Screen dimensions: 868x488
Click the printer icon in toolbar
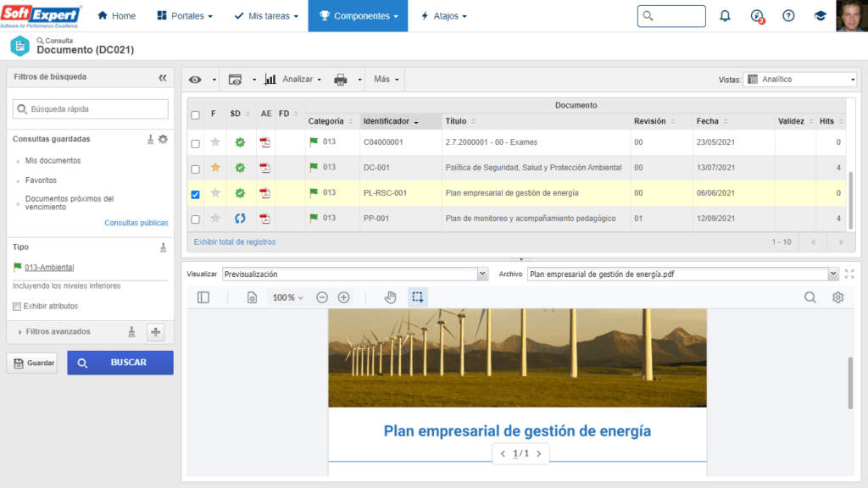coord(341,80)
